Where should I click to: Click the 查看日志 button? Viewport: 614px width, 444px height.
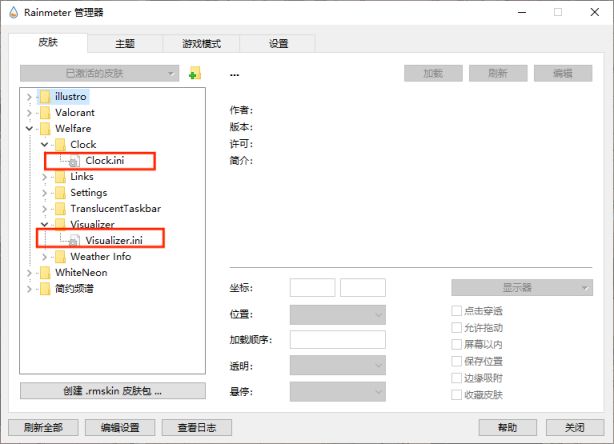click(x=197, y=428)
